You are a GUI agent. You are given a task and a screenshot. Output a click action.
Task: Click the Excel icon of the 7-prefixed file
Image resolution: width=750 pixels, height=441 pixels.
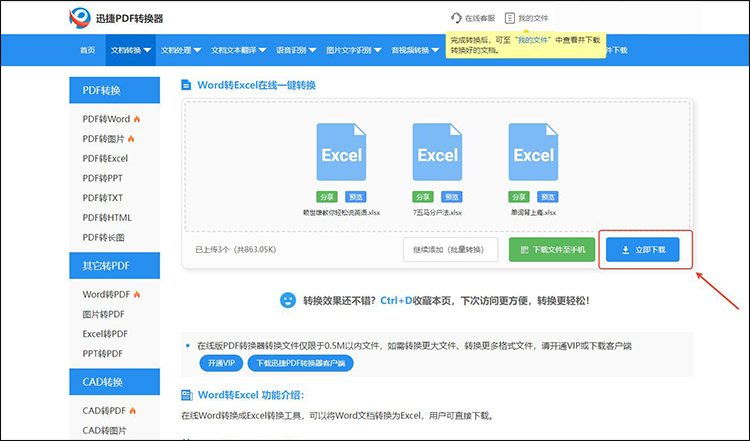(x=437, y=152)
